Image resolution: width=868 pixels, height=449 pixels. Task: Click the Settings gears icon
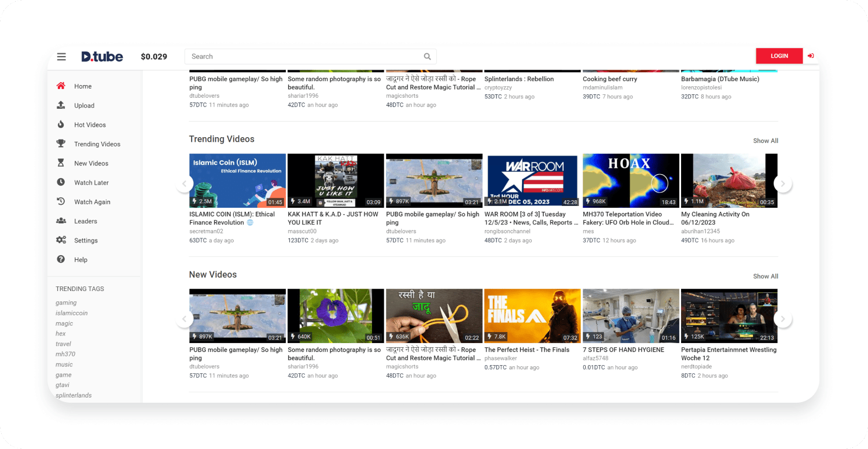tap(61, 240)
